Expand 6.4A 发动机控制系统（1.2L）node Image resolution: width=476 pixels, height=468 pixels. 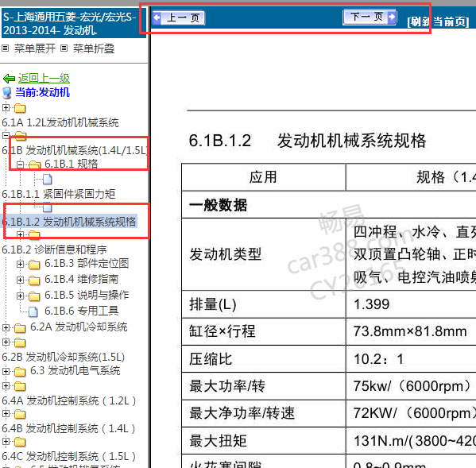click(6, 385)
